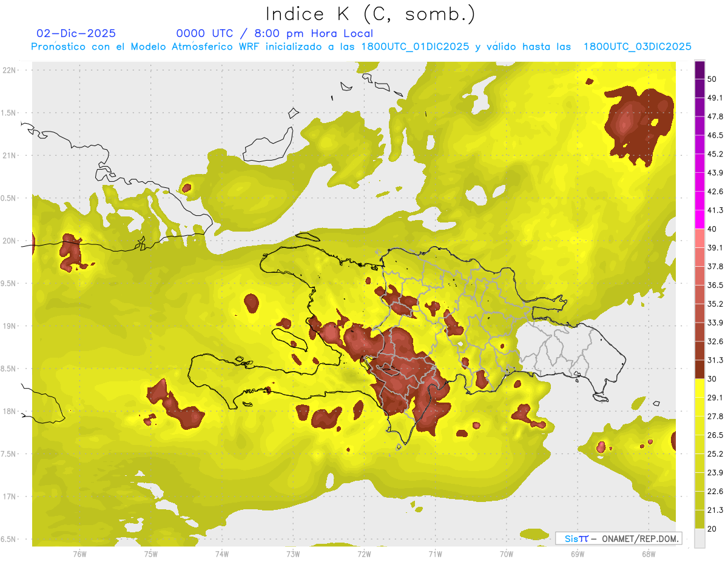
Task: Click the "76W" longitude label
Action: (79, 554)
